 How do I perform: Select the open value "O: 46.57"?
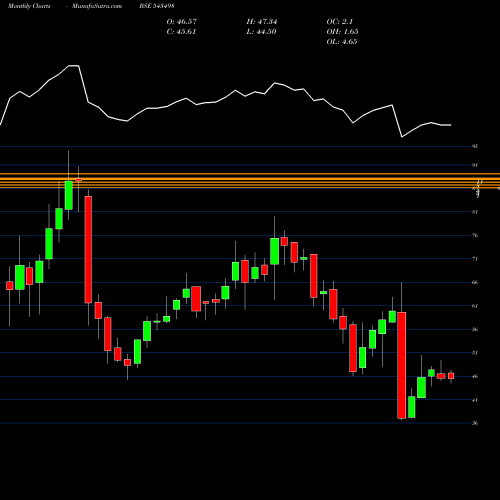(x=182, y=22)
